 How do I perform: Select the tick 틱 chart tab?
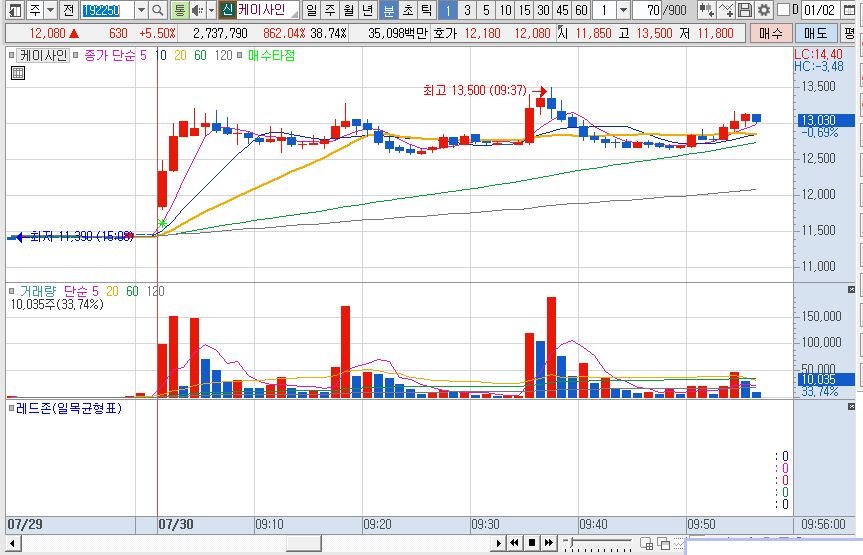pyautogui.click(x=427, y=10)
